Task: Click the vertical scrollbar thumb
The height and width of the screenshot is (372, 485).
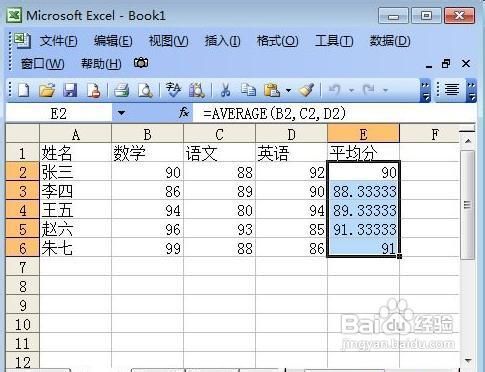Action: (x=468, y=205)
